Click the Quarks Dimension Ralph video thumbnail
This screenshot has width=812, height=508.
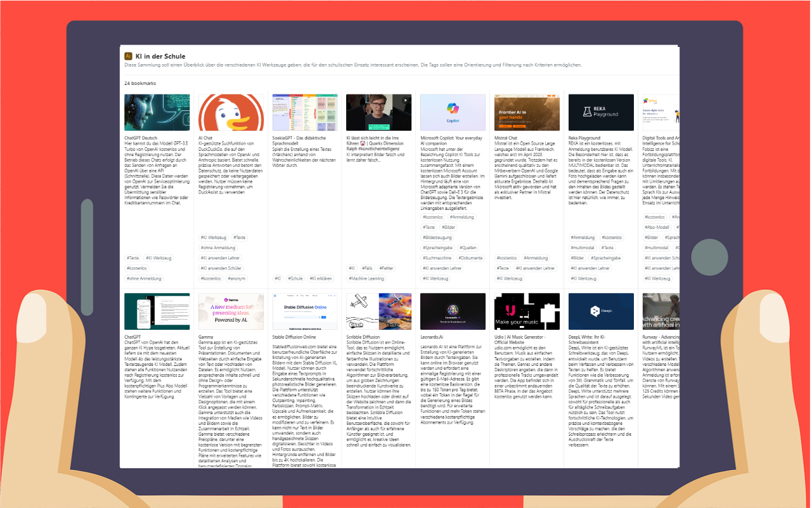point(378,112)
